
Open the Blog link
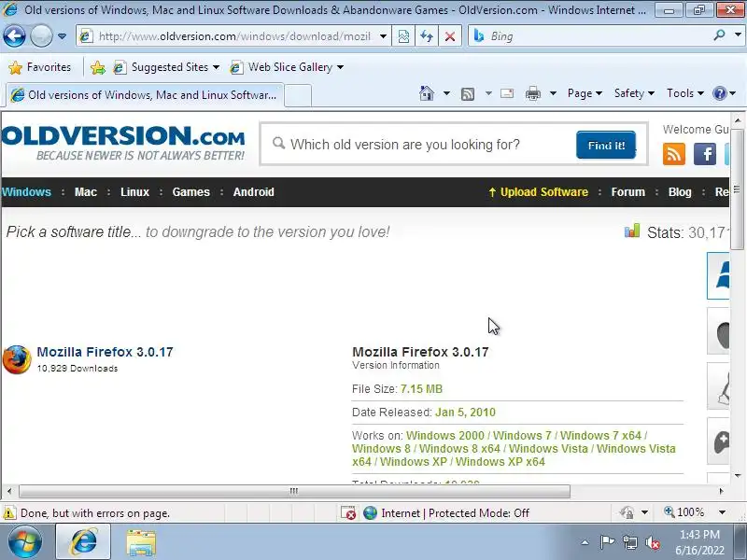(x=680, y=192)
